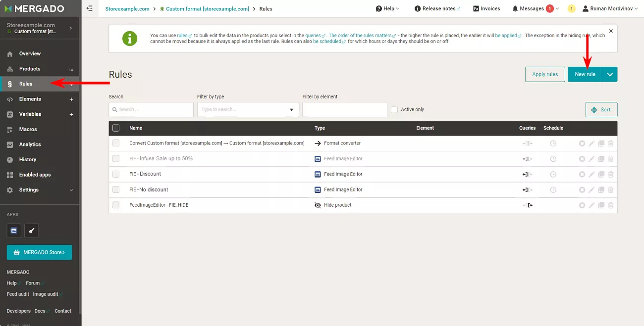The image size is (644, 326).
Task: Open schedule clock for FIE - Infuse Sale
Action: click(553, 159)
